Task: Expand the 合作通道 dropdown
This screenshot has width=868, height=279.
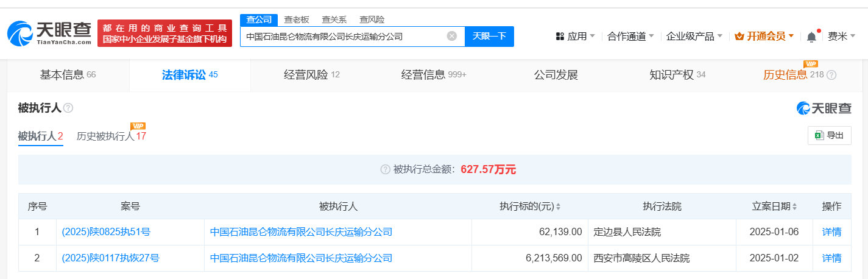Action: tap(631, 37)
